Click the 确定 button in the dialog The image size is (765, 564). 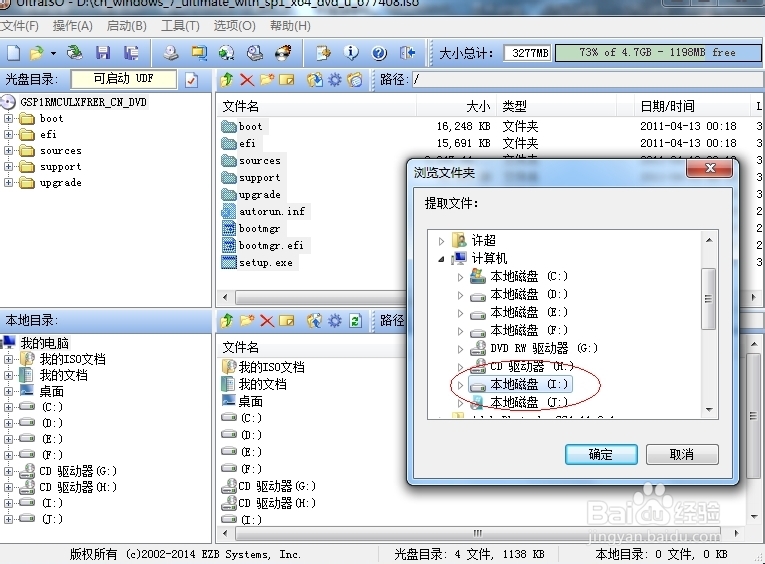point(601,454)
